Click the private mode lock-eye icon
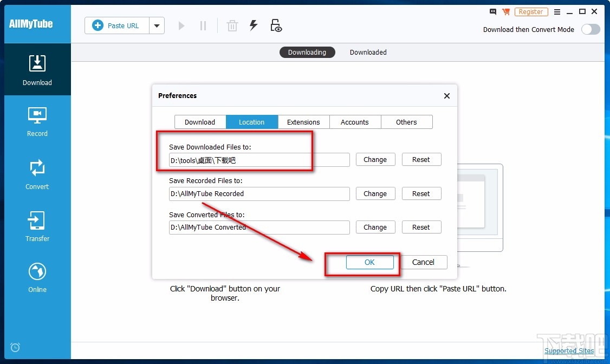 (x=276, y=25)
